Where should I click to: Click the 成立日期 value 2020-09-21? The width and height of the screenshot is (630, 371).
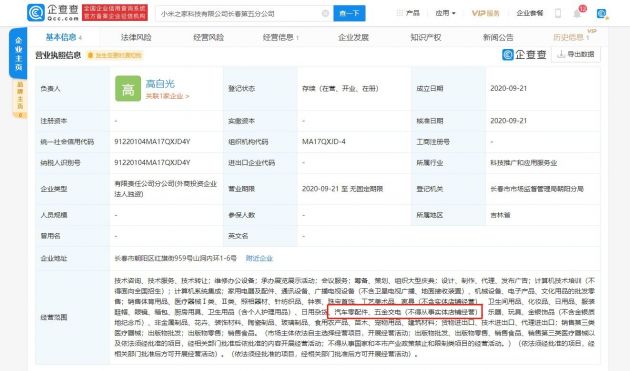coord(508,88)
